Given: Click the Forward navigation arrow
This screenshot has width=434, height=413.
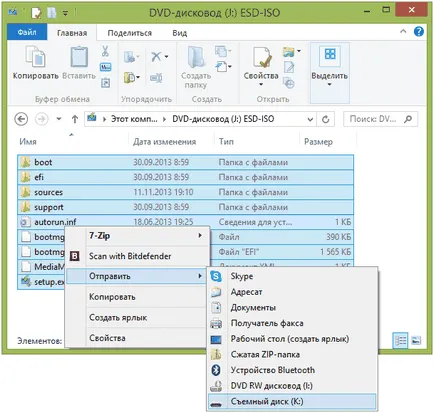Looking at the screenshot, I should point(42,119).
